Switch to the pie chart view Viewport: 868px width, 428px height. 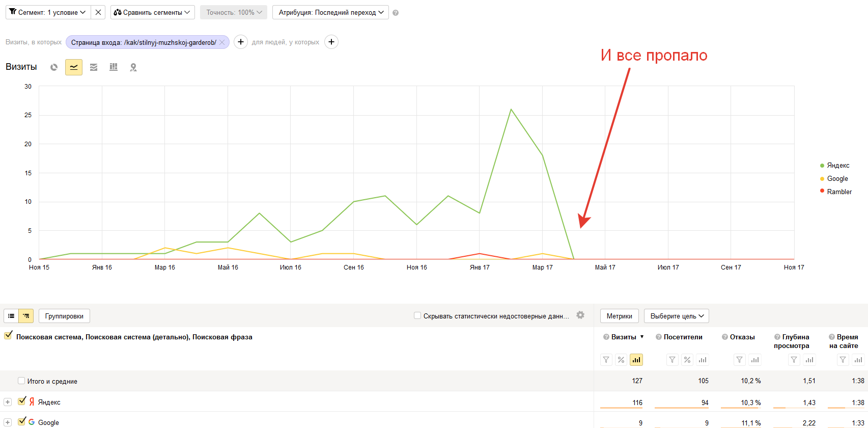pyautogui.click(x=54, y=67)
